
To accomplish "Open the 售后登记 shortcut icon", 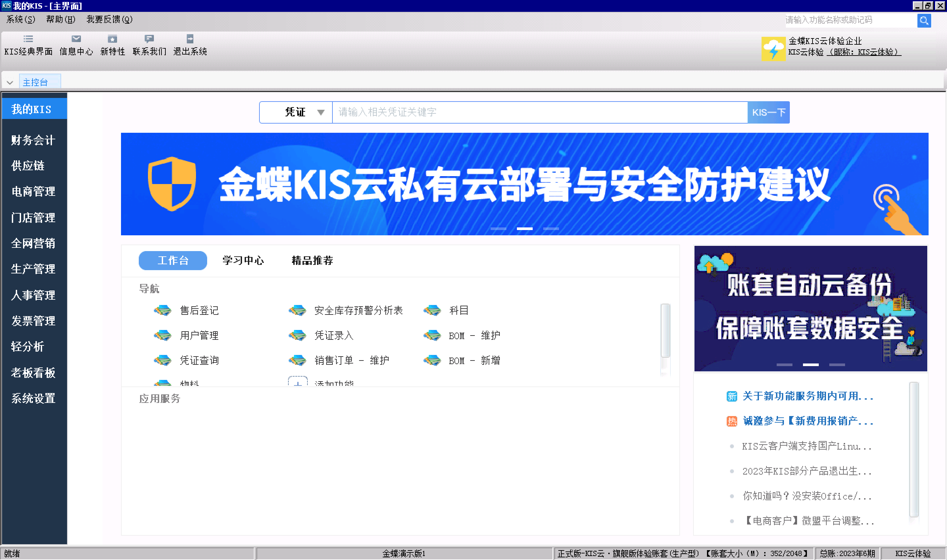I will (x=163, y=311).
